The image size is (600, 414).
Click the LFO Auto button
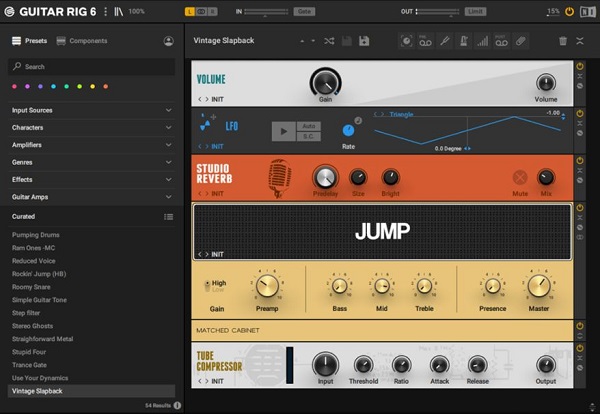pos(309,126)
